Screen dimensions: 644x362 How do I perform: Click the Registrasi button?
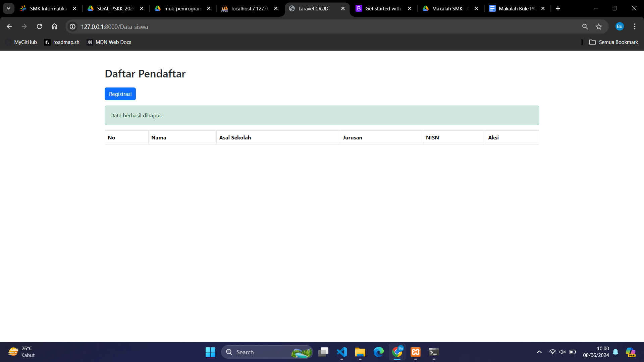pos(120,94)
